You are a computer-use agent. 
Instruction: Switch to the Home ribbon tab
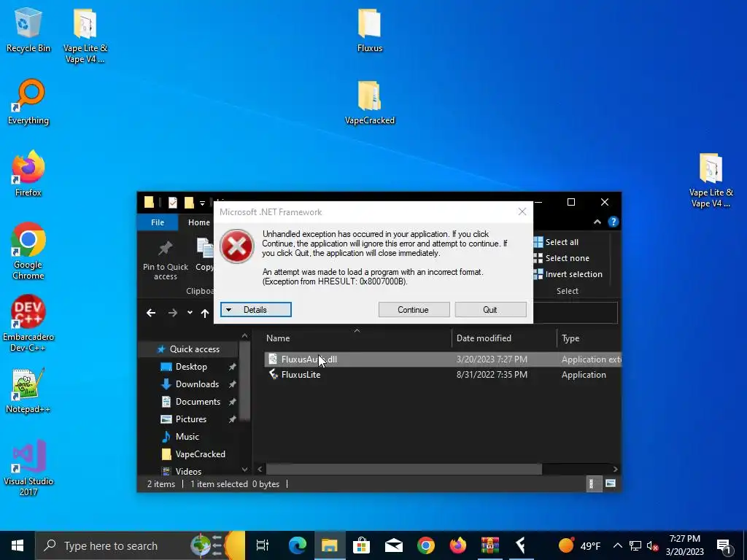(198, 222)
